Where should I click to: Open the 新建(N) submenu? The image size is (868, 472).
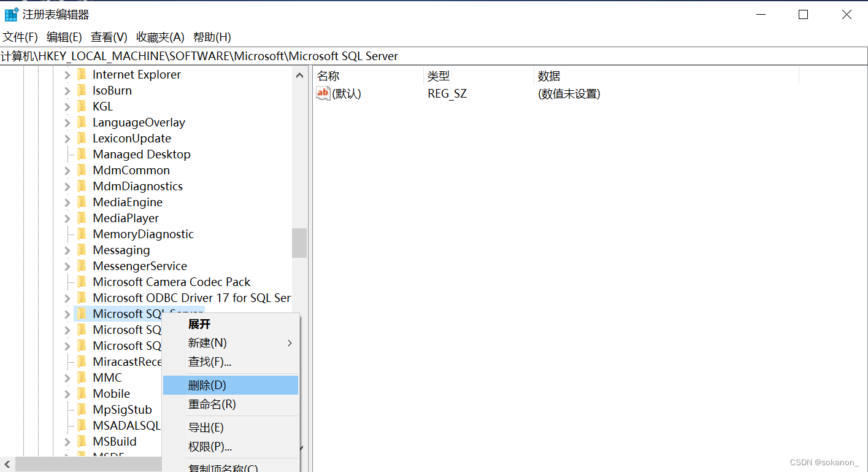(x=231, y=343)
